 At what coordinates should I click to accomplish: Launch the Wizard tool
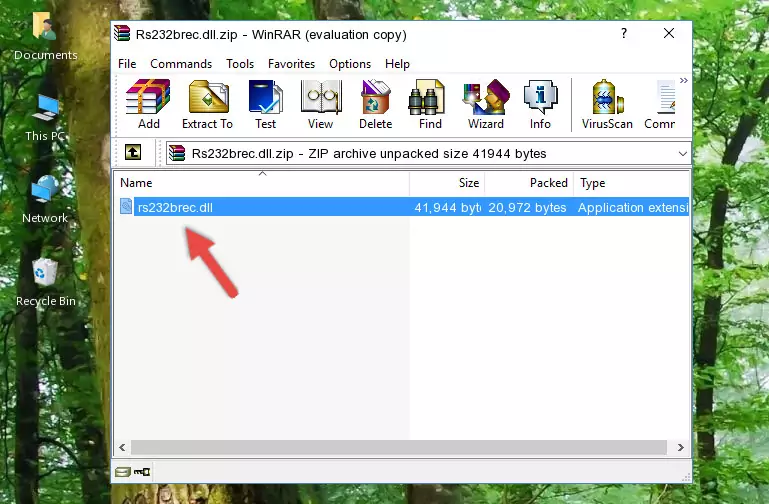486,104
